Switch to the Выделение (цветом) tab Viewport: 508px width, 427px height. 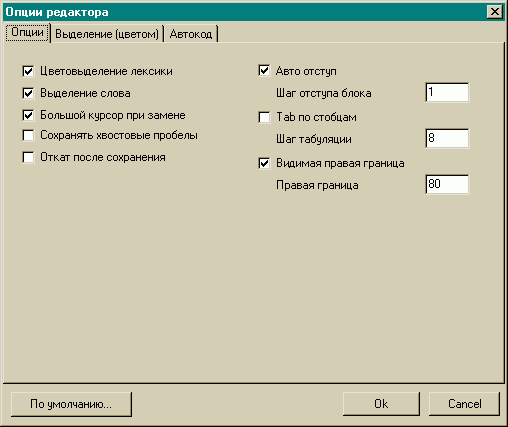(x=107, y=34)
